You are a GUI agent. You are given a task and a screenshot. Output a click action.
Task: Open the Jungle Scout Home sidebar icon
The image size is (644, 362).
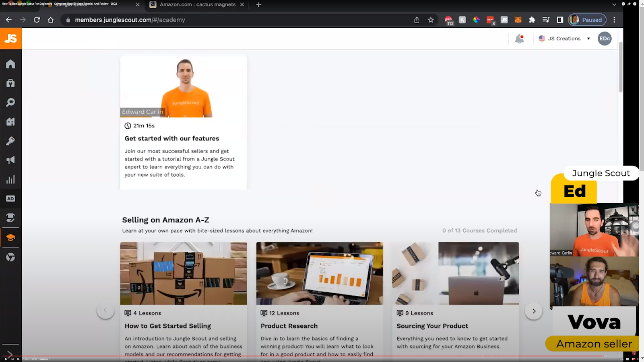[10, 64]
